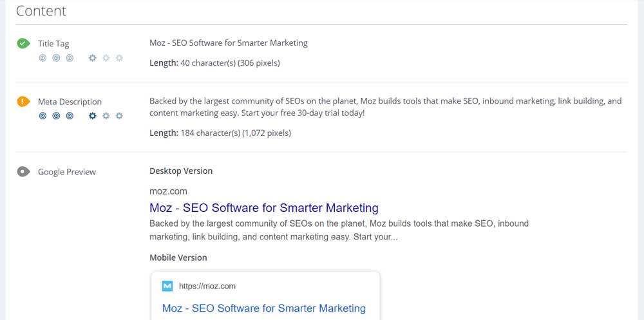Click the middle target icon under Meta Description

(x=56, y=116)
